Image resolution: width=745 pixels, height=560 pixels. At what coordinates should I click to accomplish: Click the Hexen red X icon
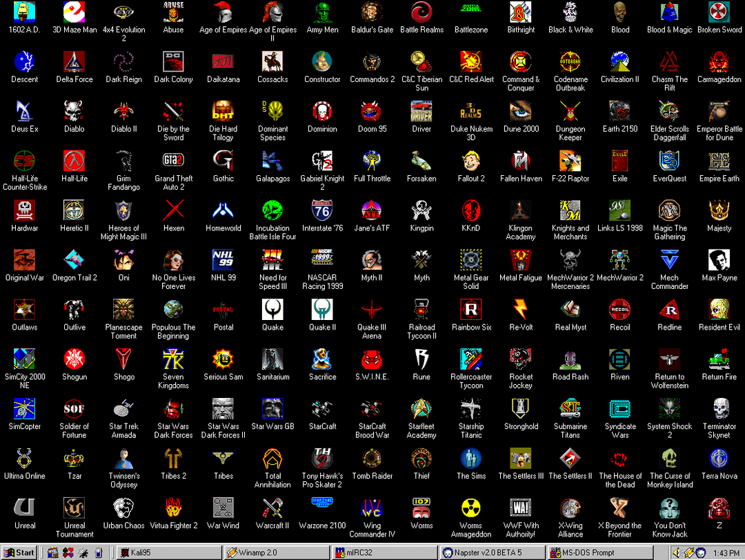pyautogui.click(x=173, y=210)
